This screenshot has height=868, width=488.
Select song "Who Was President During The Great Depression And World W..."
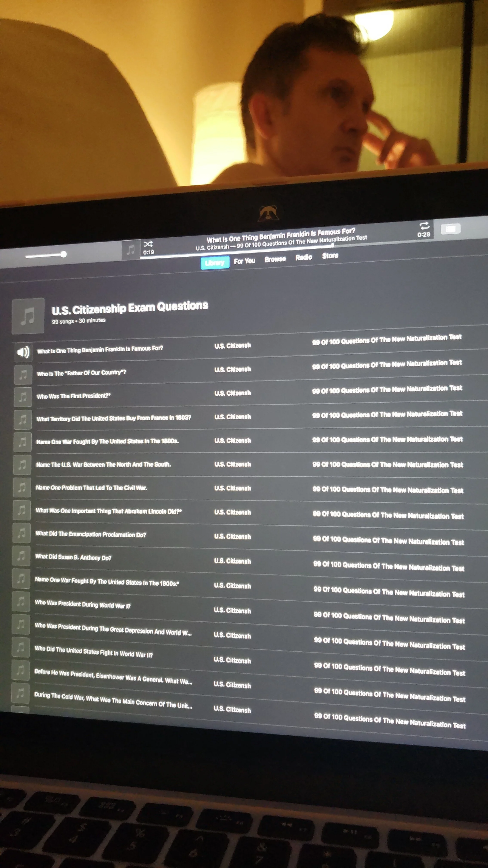tap(113, 629)
